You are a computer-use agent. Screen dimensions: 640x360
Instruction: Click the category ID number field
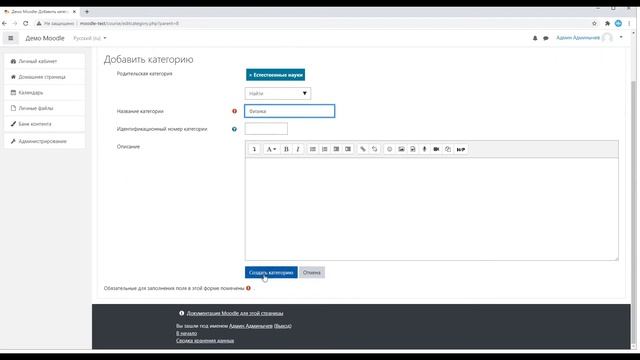tap(266, 129)
